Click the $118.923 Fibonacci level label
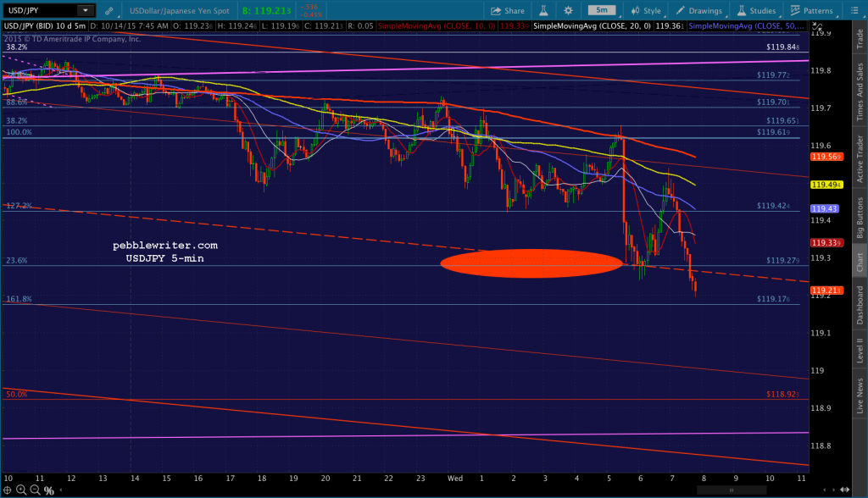The width and height of the screenshot is (868, 498). coord(782,395)
